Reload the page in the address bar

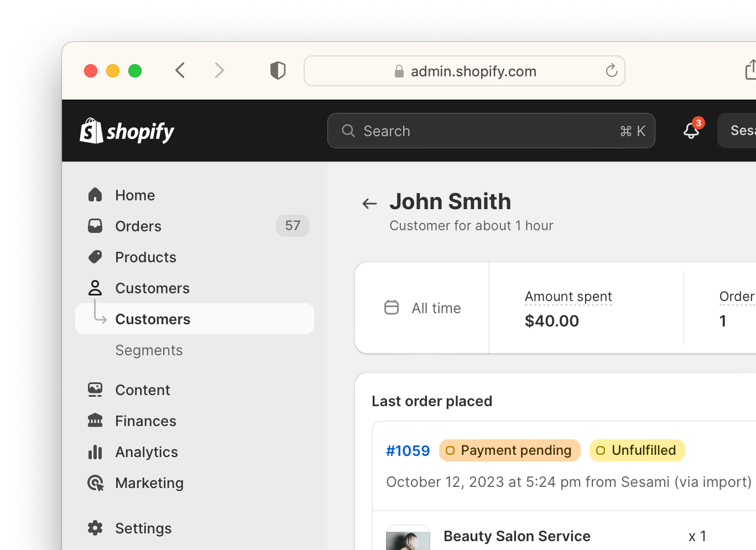click(611, 71)
